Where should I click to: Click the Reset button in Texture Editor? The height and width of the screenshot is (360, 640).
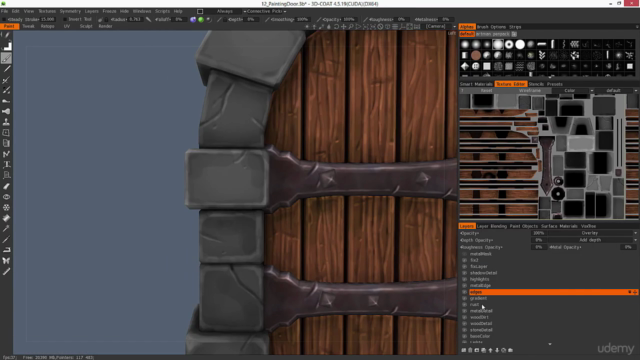point(486,91)
